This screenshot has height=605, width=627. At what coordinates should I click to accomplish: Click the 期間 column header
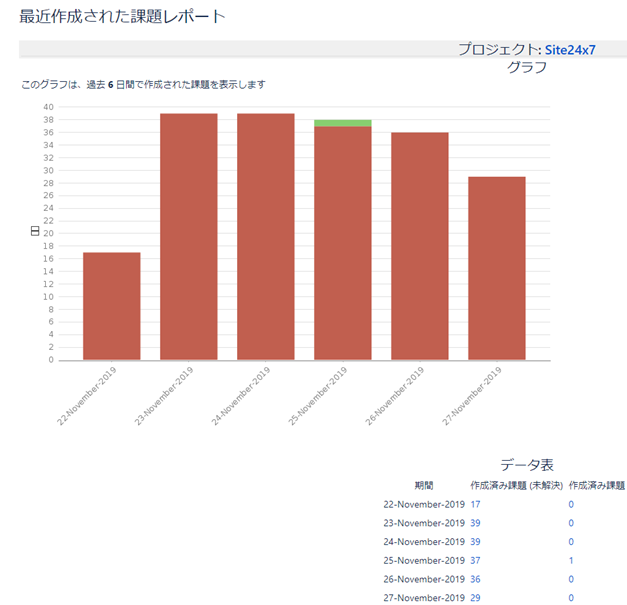(x=424, y=485)
